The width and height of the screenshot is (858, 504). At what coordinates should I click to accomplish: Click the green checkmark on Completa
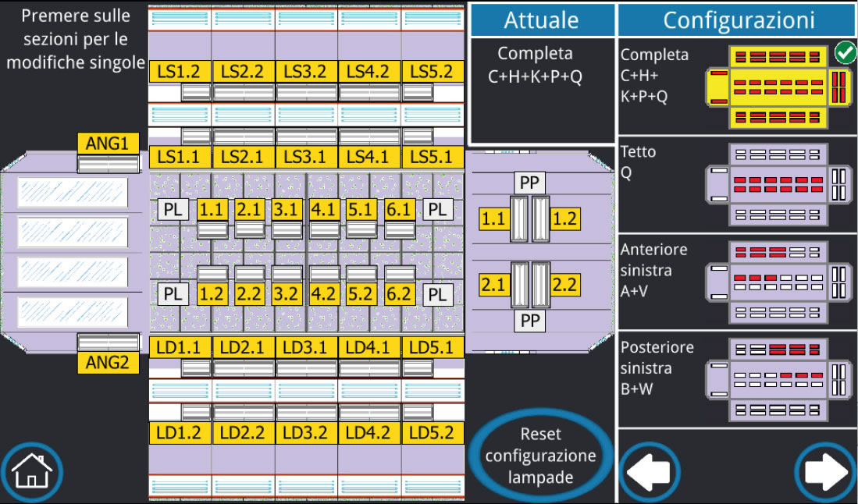(x=843, y=53)
